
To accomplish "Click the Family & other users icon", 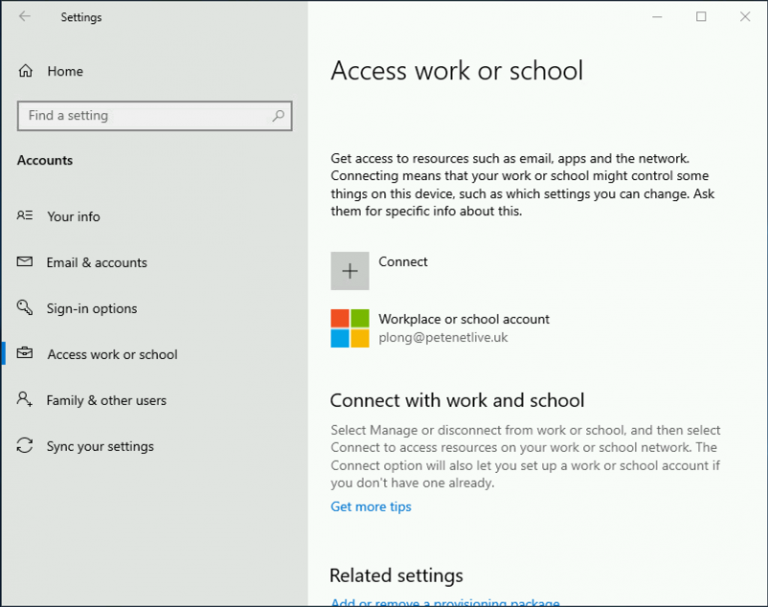I will click(x=25, y=400).
